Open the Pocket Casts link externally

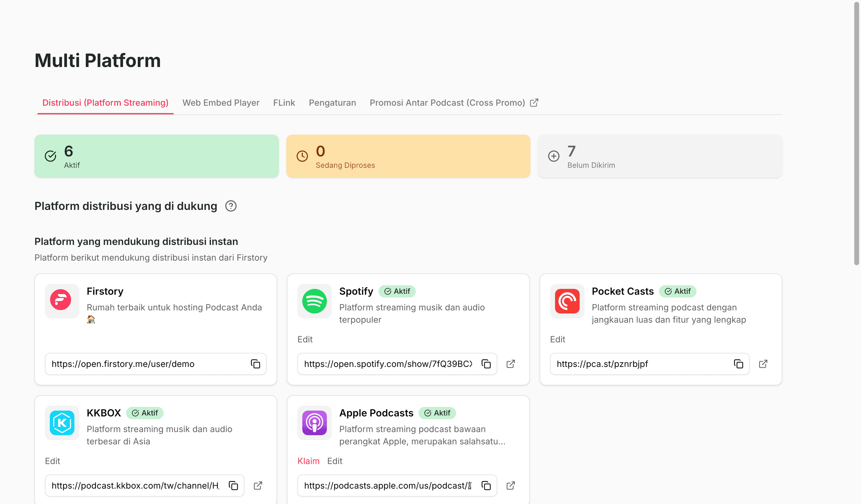tap(763, 364)
